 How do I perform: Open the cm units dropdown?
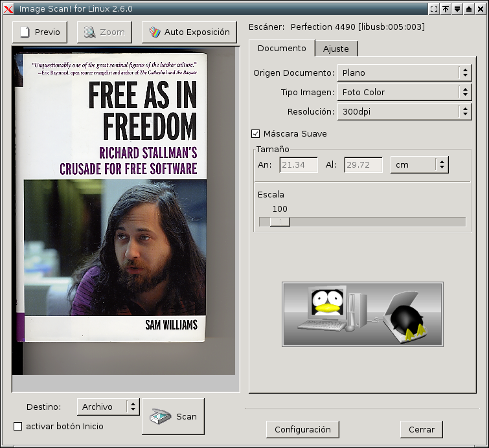tap(420, 165)
